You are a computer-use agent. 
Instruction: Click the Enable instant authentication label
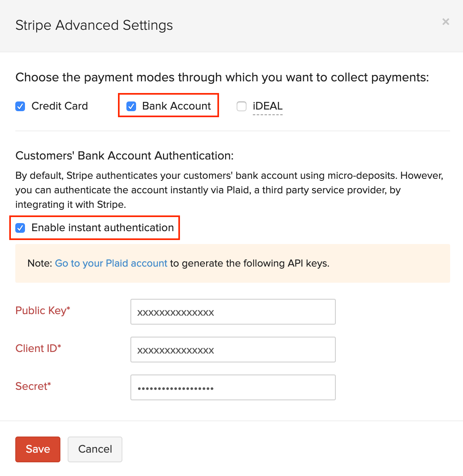(103, 228)
